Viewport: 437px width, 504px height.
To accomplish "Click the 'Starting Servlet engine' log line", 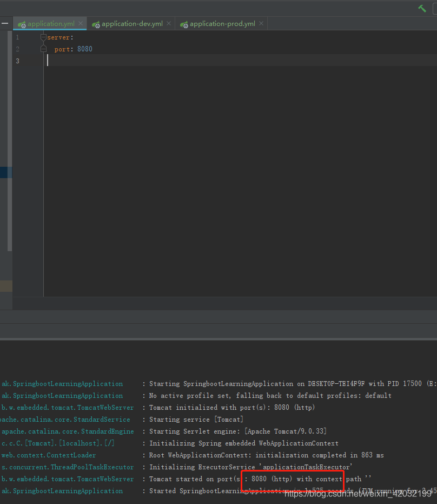I will coord(237,431).
